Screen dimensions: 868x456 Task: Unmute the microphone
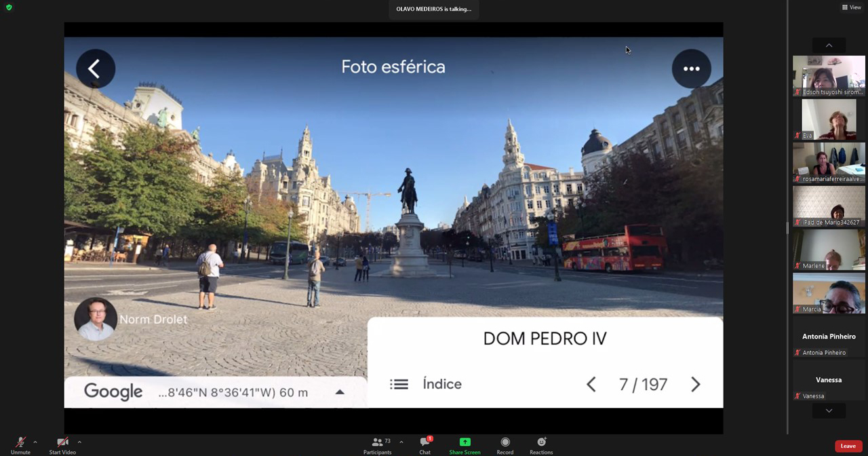point(20,445)
